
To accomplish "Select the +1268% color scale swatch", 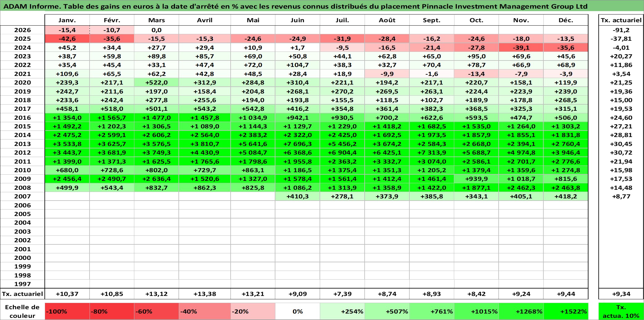I will click(521, 311).
